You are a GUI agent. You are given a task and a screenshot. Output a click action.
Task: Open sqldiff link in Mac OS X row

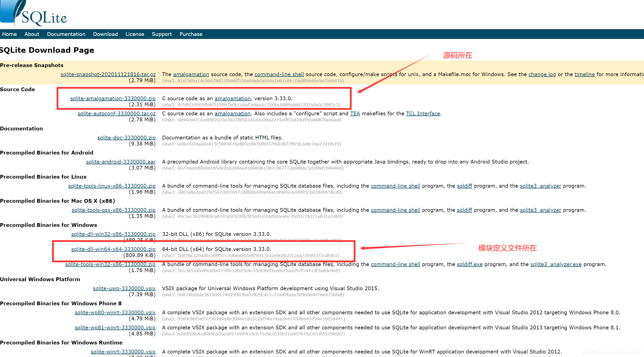click(464, 210)
